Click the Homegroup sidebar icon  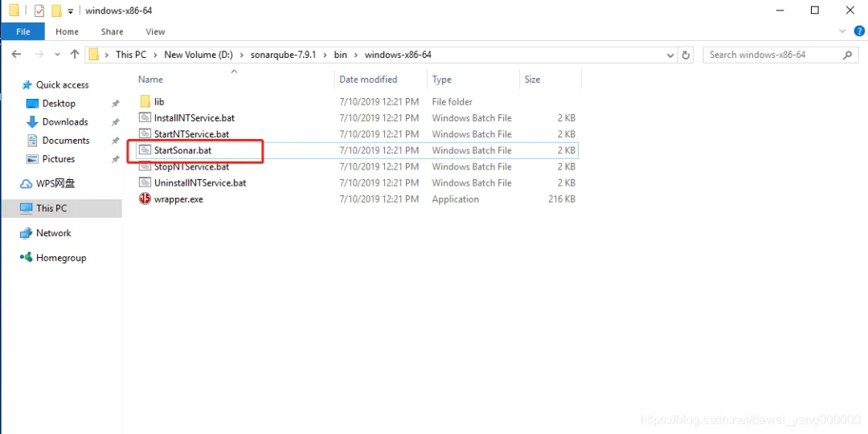(x=26, y=257)
